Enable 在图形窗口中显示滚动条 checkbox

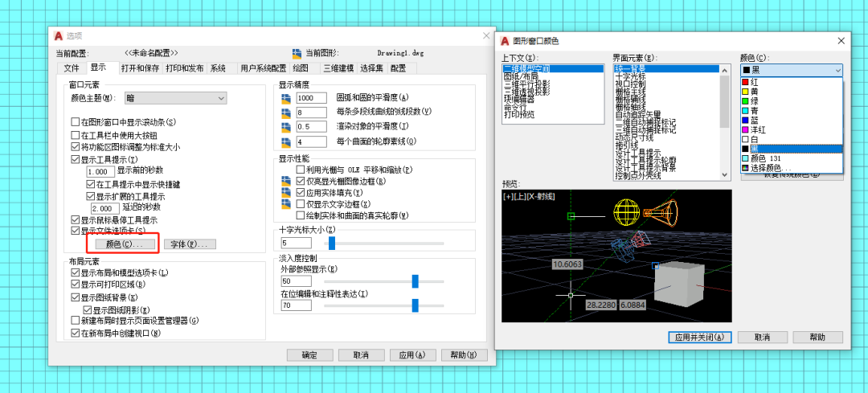click(x=76, y=122)
